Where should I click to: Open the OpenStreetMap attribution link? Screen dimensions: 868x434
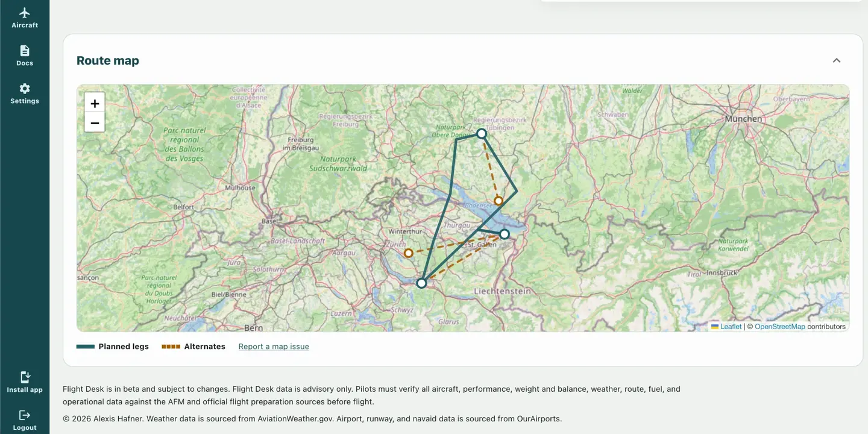780,327
